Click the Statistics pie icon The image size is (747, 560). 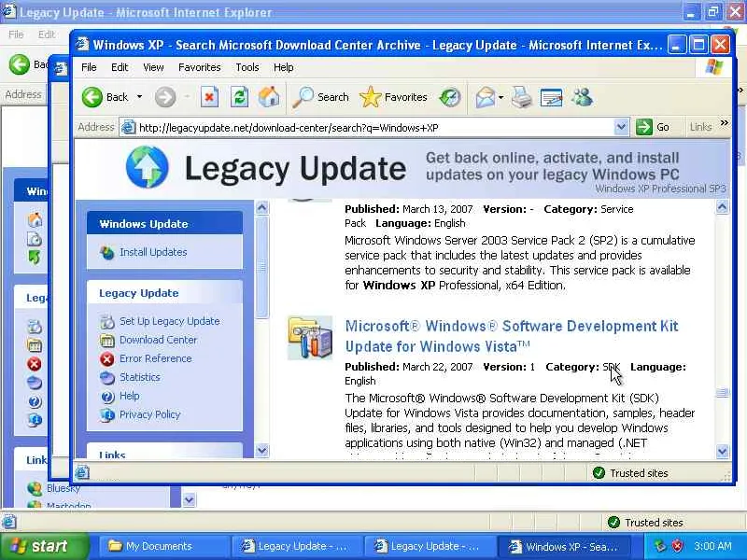pyautogui.click(x=107, y=378)
